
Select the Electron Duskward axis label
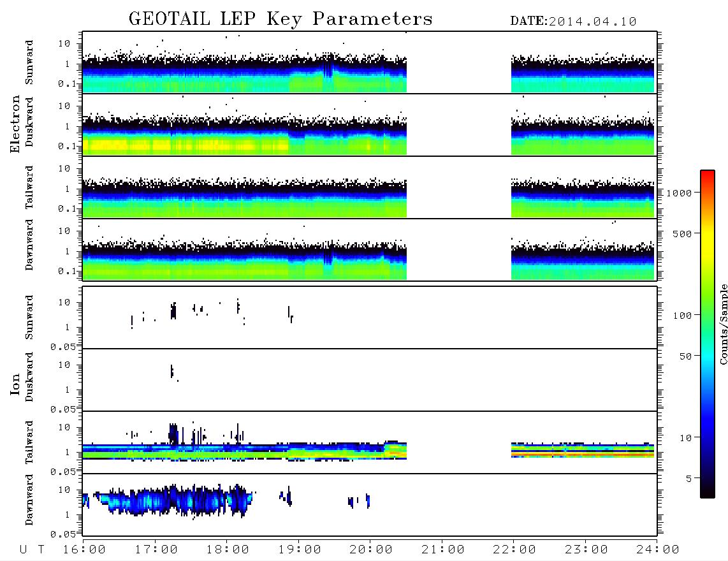click(29, 122)
